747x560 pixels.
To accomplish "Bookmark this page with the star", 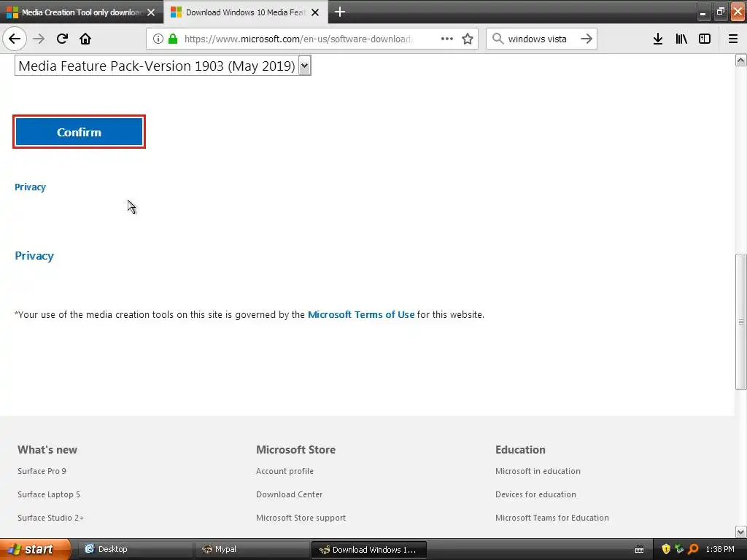I will pos(468,39).
